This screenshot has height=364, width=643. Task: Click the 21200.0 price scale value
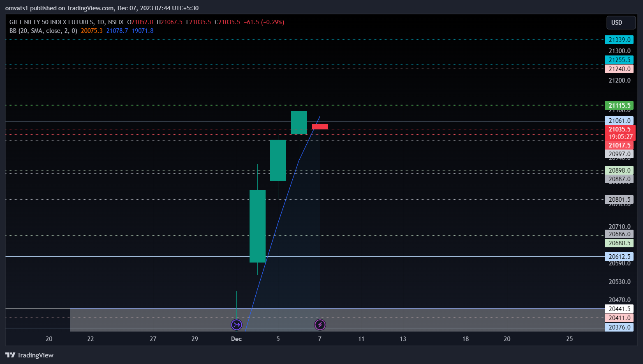click(620, 81)
